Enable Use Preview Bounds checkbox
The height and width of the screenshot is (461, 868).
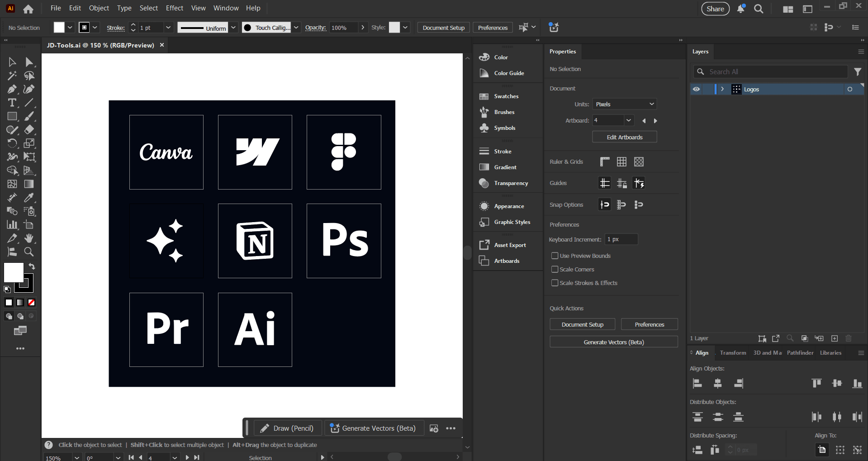tap(555, 256)
